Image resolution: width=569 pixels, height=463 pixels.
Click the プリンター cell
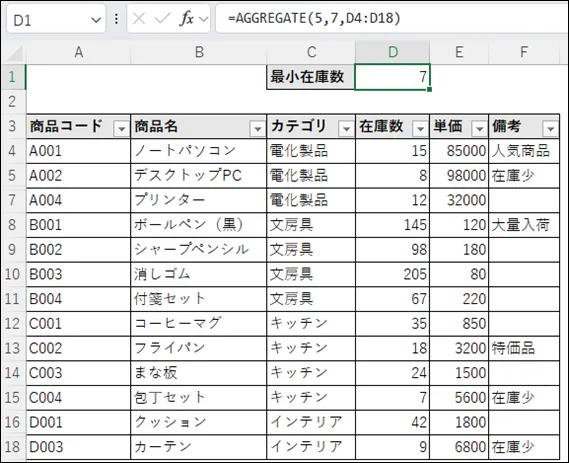click(x=198, y=200)
